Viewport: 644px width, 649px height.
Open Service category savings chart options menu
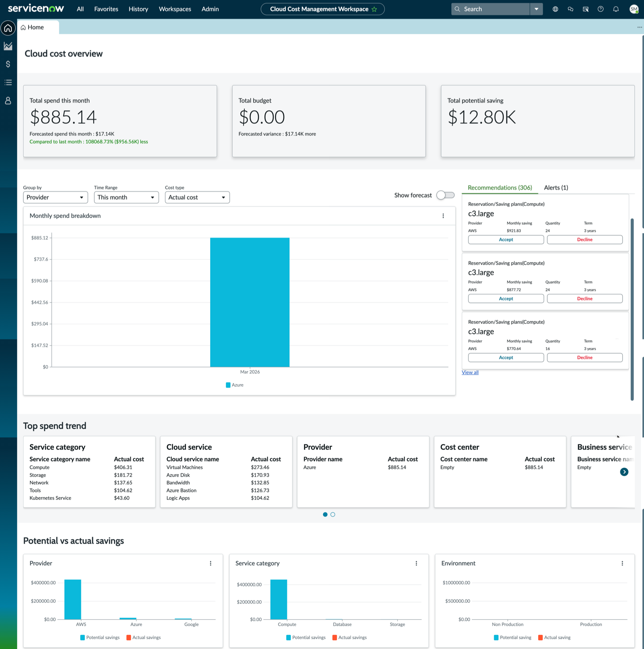pyautogui.click(x=416, y=563)
